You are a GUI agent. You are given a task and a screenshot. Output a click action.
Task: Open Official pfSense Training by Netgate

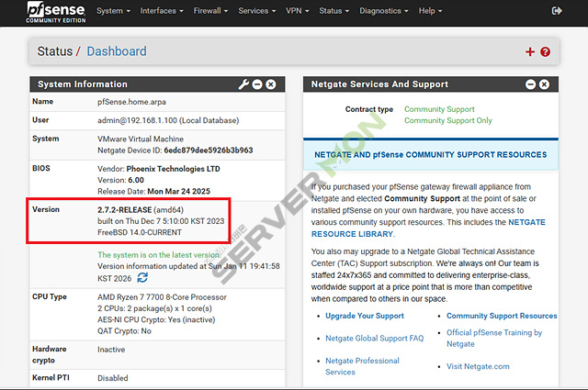494,339
